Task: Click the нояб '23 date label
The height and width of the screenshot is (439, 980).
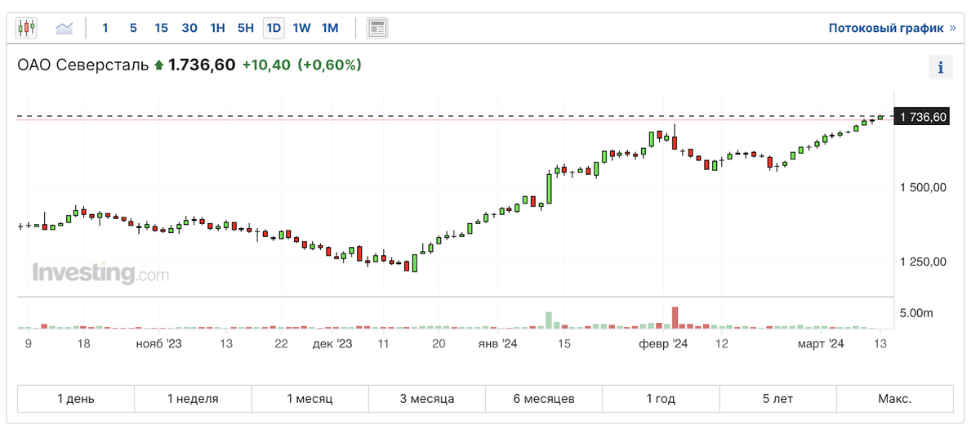Action: (x=158, y=344)
